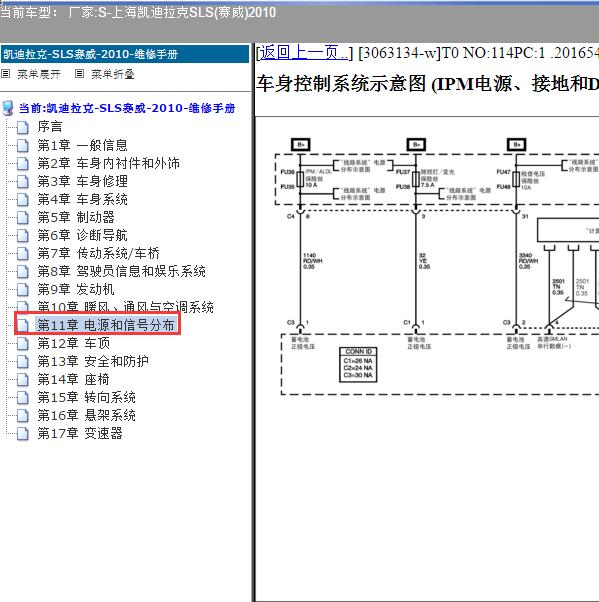Click the page icon beside 第13章 安全和防护
This screenshot has height=602, width=599.
point(23,362)
